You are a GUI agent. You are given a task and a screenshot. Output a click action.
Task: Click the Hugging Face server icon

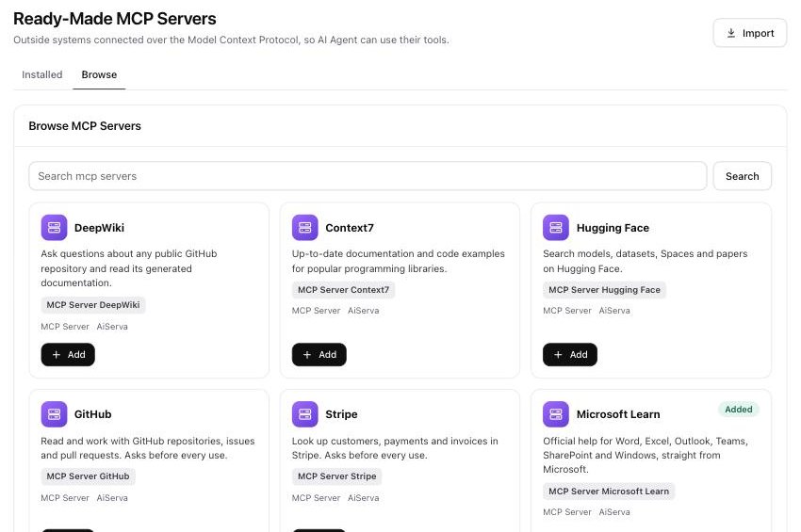coord(556,228)
